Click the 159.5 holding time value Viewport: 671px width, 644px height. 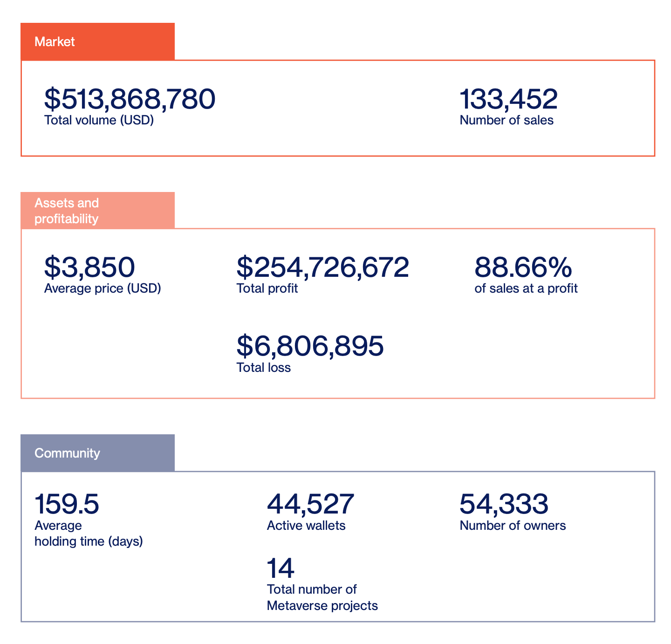(x=67, y=504)
